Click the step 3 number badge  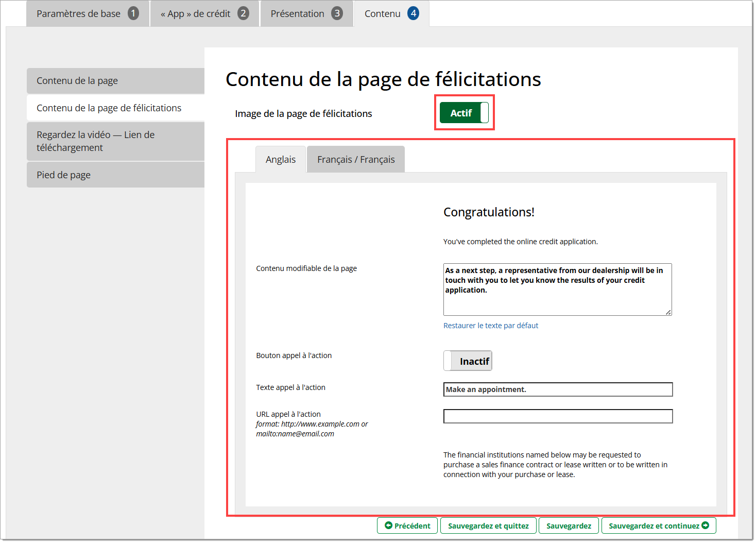pos(337,13)
